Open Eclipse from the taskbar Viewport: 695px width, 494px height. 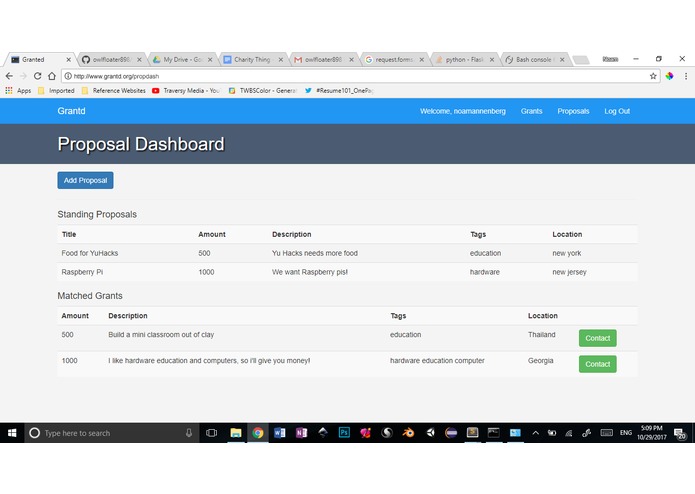[x=451, y=432]
